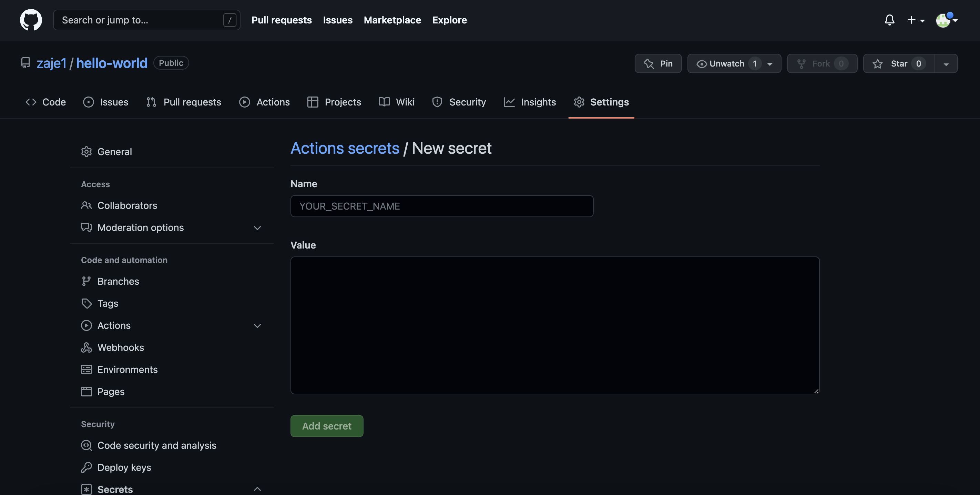The width and height of the screenshot is (980, 495).
Task: Select the Pages sidebar icon
Action: click(x=86, y=391)
